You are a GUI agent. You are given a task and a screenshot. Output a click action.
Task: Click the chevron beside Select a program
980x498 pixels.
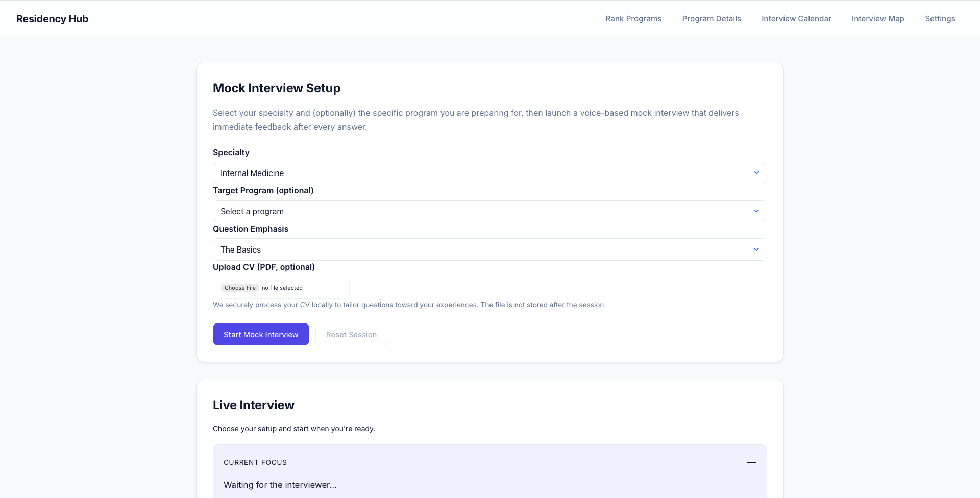coord(756,210)
